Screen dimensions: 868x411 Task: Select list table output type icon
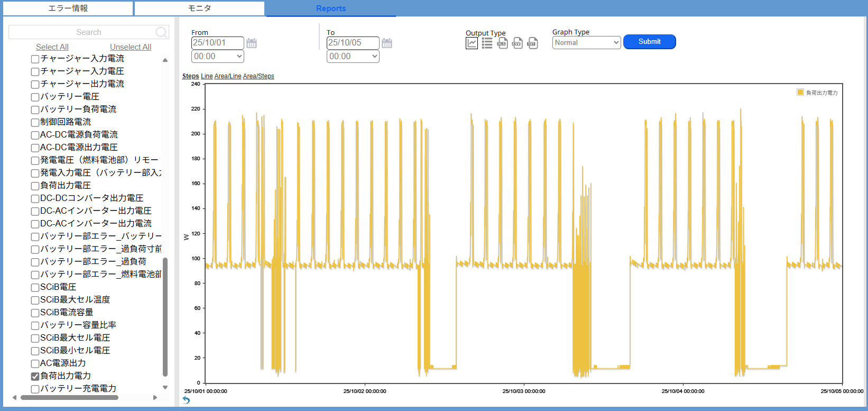(487, 43)
